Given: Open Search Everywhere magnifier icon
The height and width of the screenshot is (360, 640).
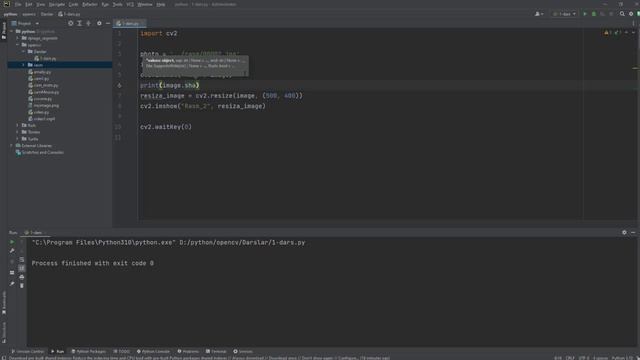Looking at the screenshot, I should [622, 14].
